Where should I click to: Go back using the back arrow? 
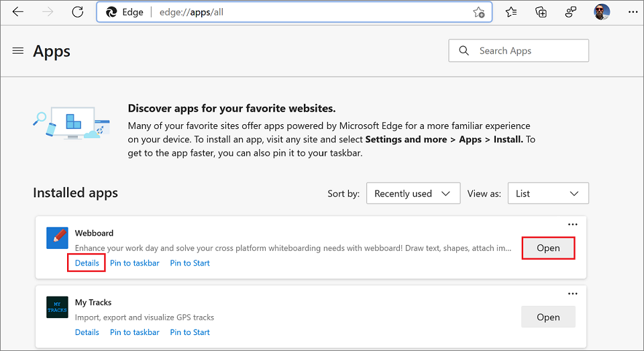click(x=17, y=12)
